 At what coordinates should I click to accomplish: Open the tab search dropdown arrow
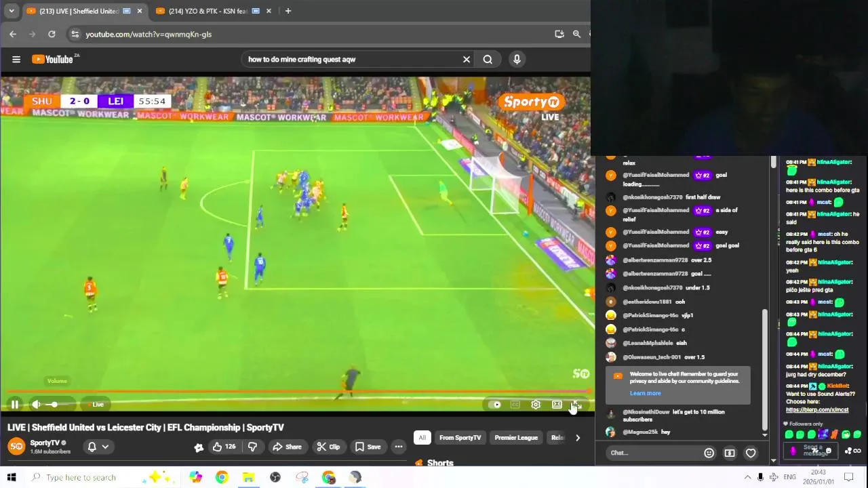(11, 11)
